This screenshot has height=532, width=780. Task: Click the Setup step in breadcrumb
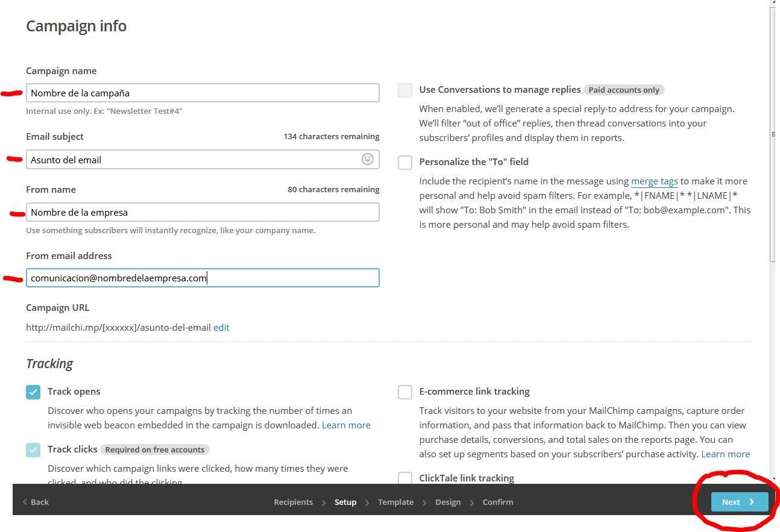click(x=345, y=502)
